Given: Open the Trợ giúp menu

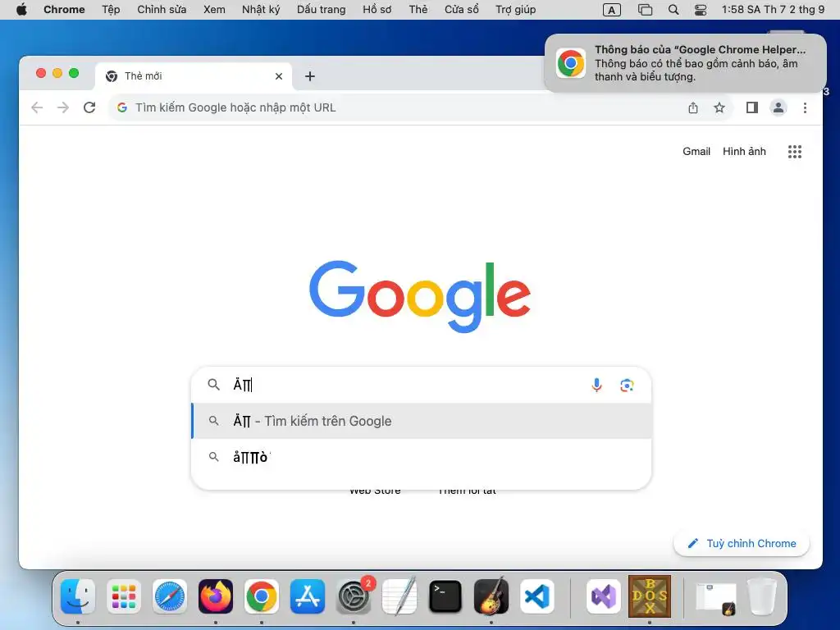Looking at the screenshot, I should [x=515, y=10].
